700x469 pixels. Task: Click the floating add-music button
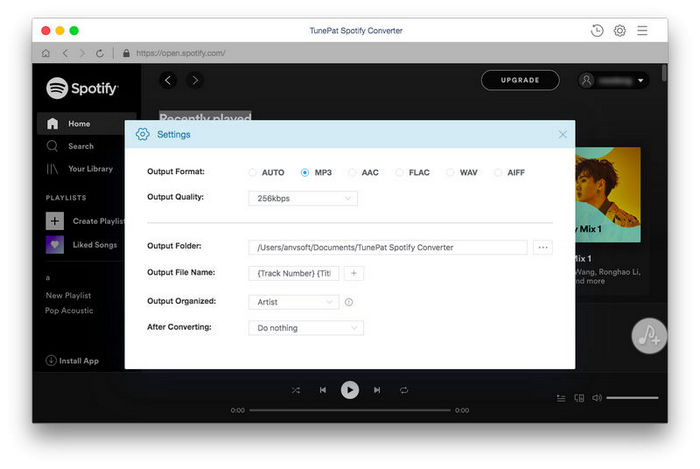point(649,336)
